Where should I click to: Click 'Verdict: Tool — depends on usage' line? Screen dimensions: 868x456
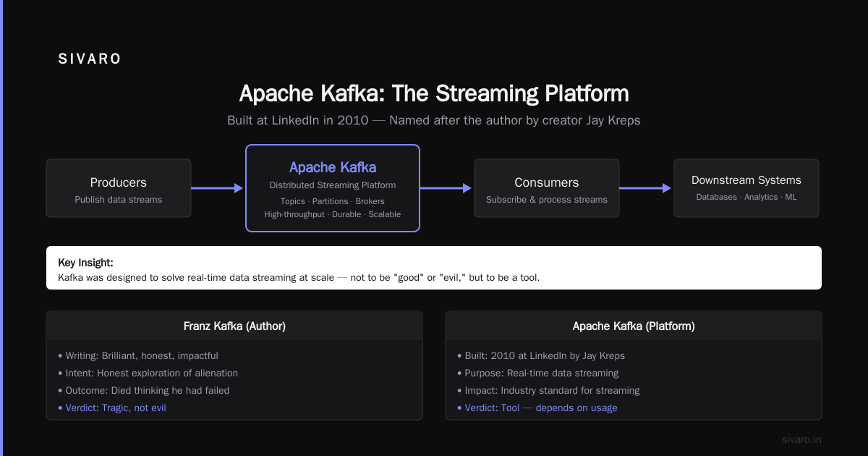[x=537, y=408]
